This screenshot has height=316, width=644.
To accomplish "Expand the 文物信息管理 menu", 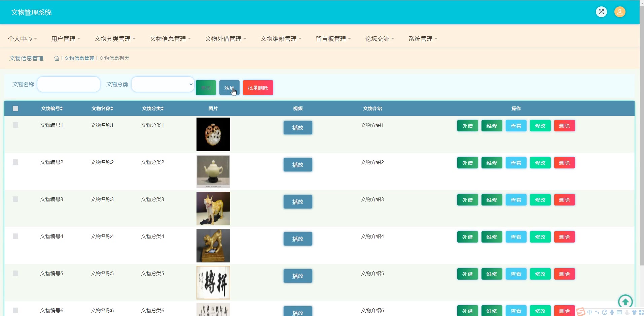I will click(x=170, y=39).
